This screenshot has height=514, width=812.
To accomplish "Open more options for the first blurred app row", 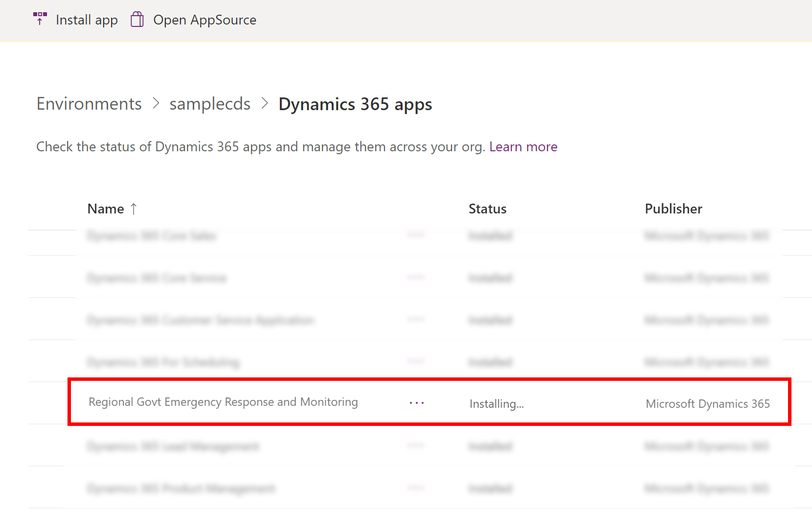I will click(x=416, y=235).
